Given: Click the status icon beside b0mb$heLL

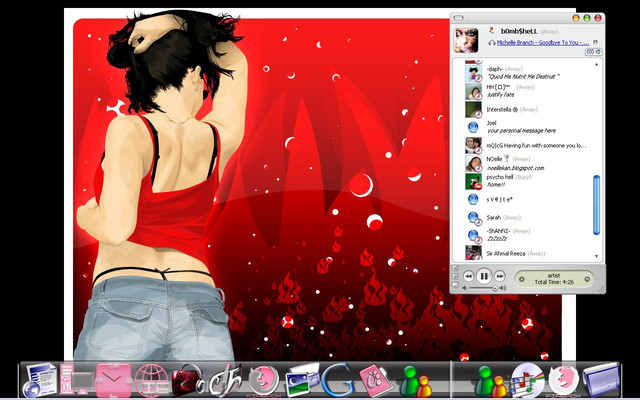Looking at the screenshot, I should point(492,30).
